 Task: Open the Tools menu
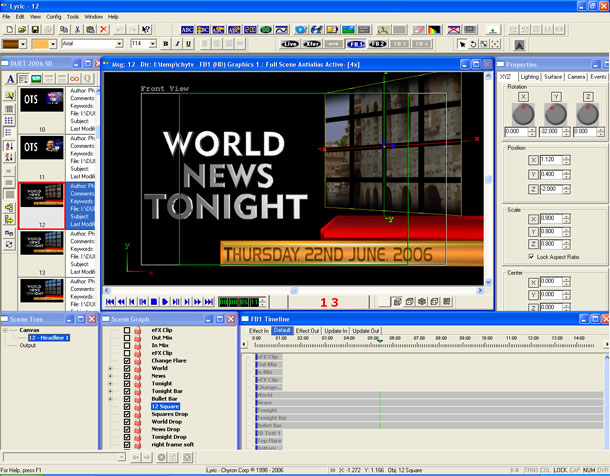click(73, 17)
